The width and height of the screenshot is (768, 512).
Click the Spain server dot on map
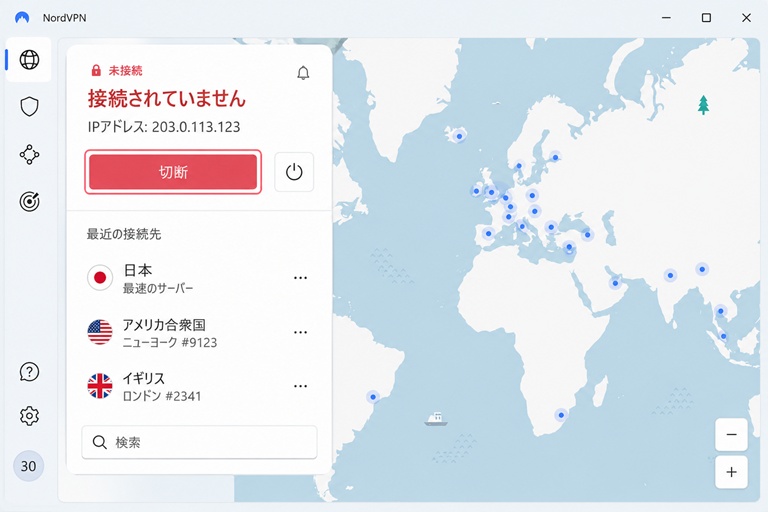click(x=488, y=233)
